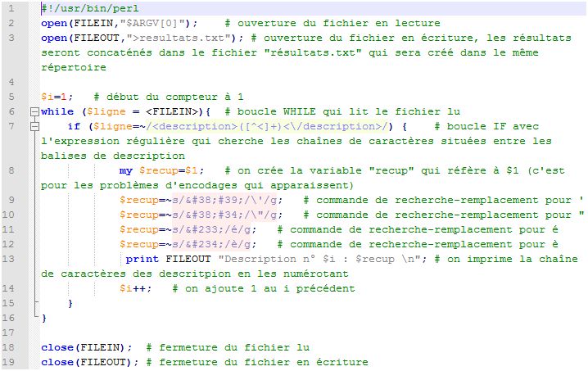The image size is (588, 371).
Task: Click line number 3 in the margin
Action: coord(11,38)
